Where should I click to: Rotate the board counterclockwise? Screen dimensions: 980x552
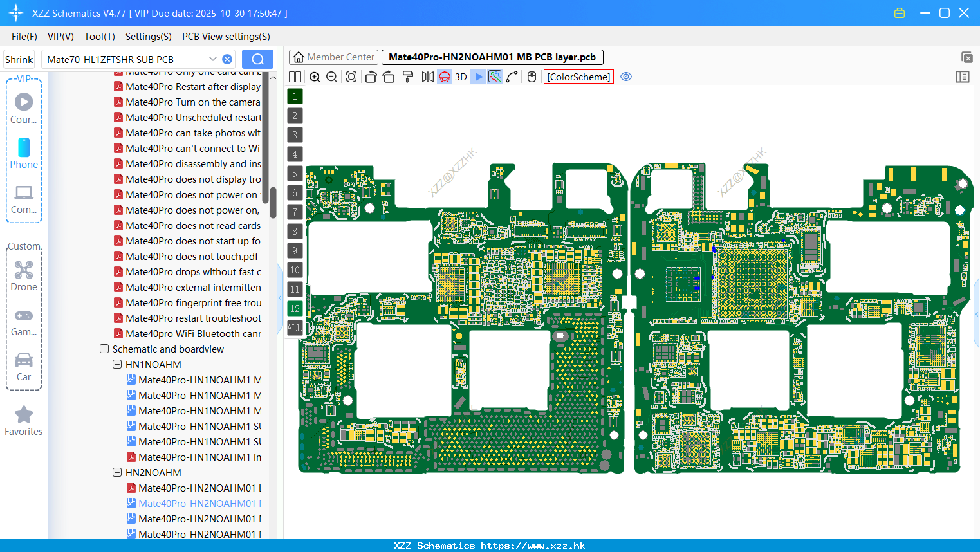click(x=371, y=77)
